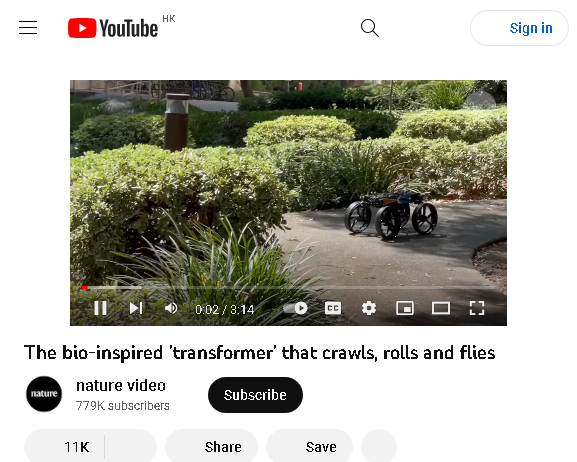This screenshot has width=577, height=462.
Task: Save the video to a playlist
Action: [x=309, y=447]
